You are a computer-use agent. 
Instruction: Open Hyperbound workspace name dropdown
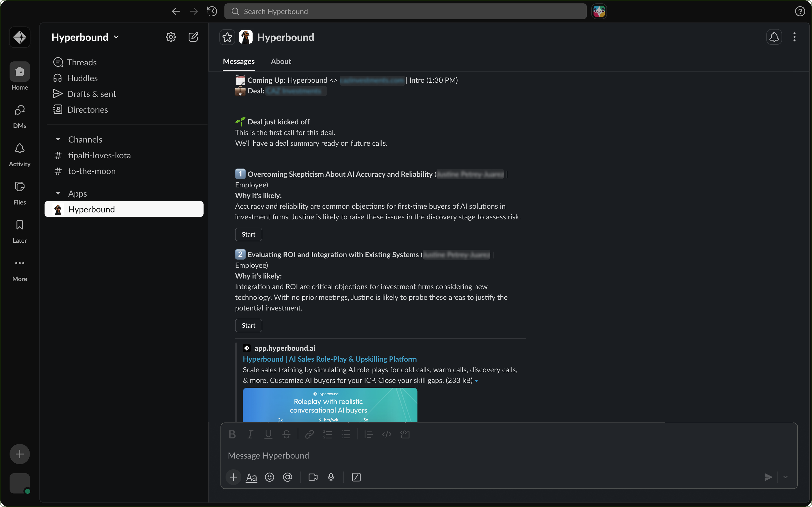pyautogui.click(x=85, y=37)
